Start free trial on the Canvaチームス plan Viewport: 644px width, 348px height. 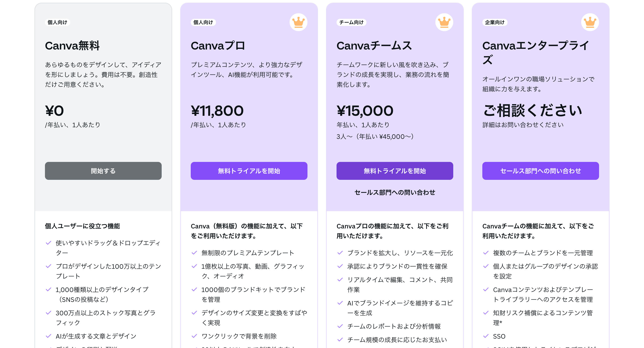coord(395,171)
